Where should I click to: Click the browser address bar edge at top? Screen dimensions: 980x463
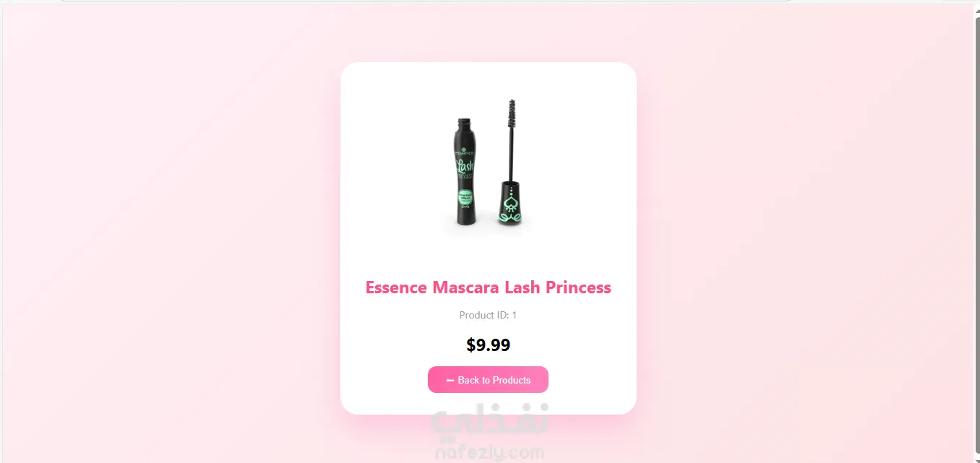pos(426,1)
